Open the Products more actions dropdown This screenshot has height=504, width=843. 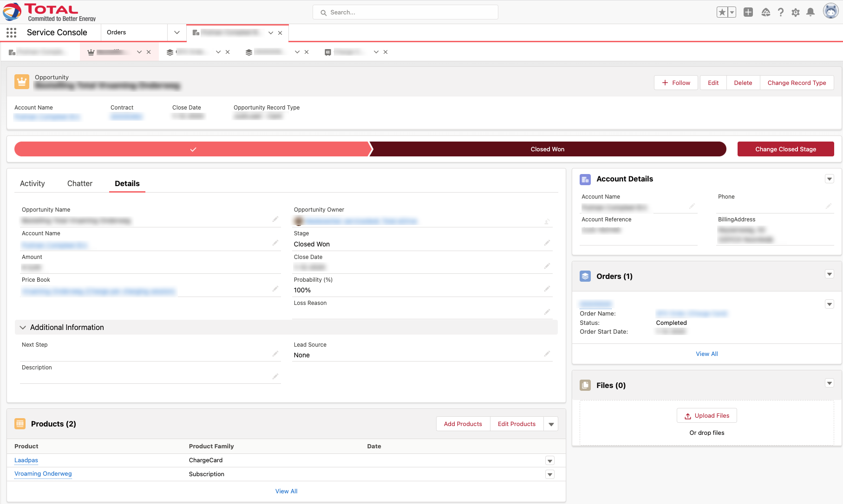click(551, 424)
